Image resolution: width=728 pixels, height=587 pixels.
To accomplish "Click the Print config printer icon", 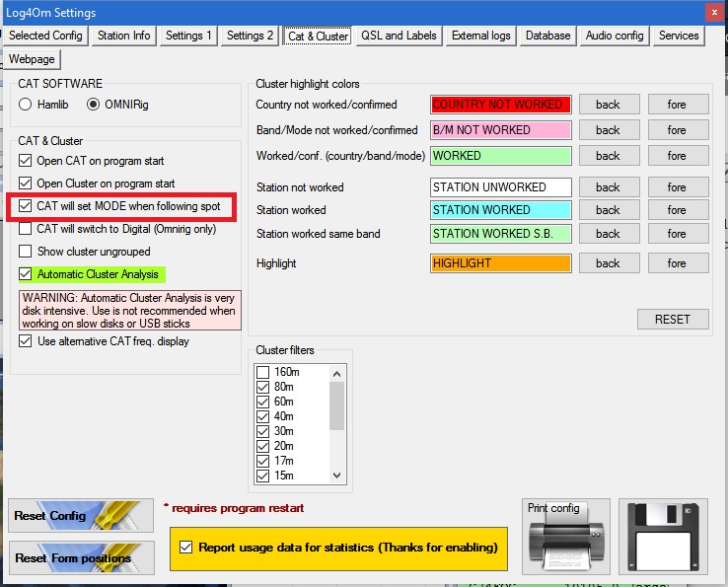I will (565, 537).
